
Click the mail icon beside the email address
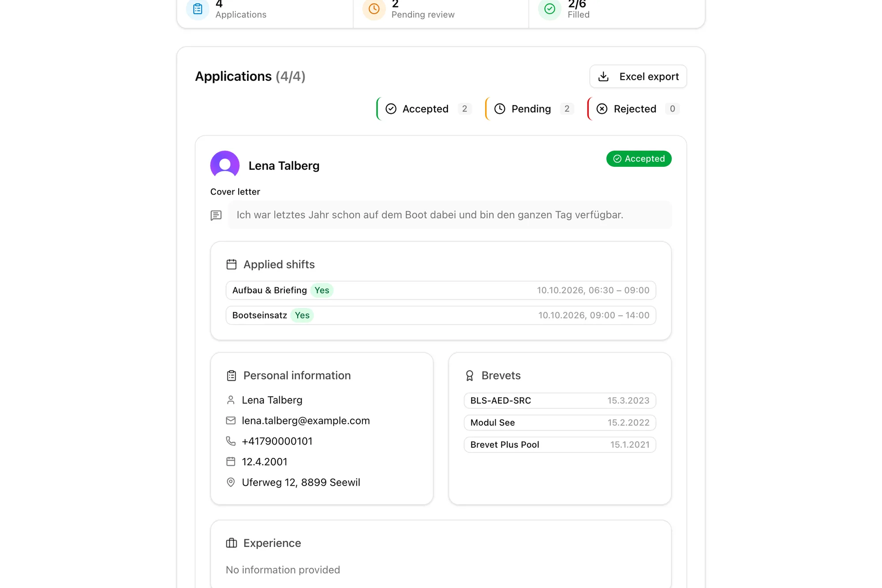click(231, 421)
